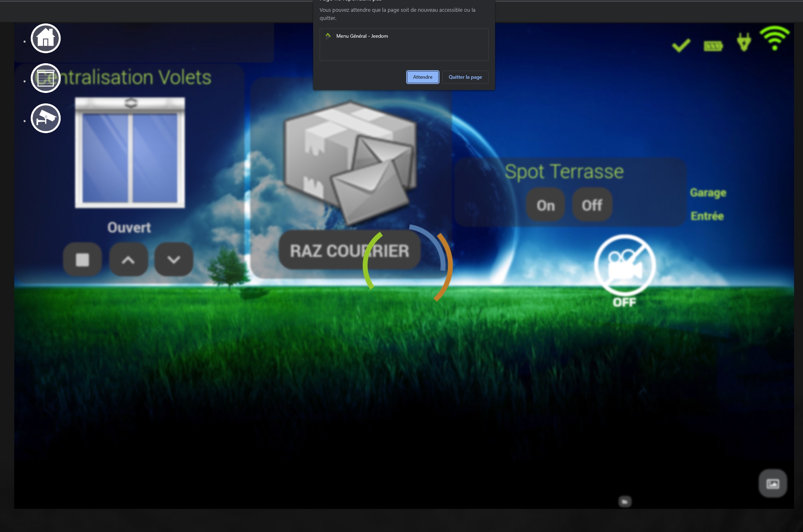803x532 pixels.
Task: Click the power plug status icon
Action: [744, 42]
